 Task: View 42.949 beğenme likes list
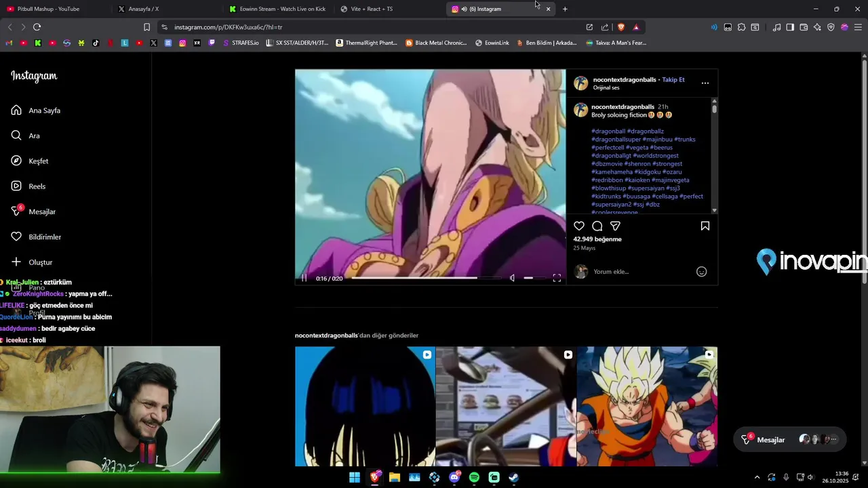[597, 239]
